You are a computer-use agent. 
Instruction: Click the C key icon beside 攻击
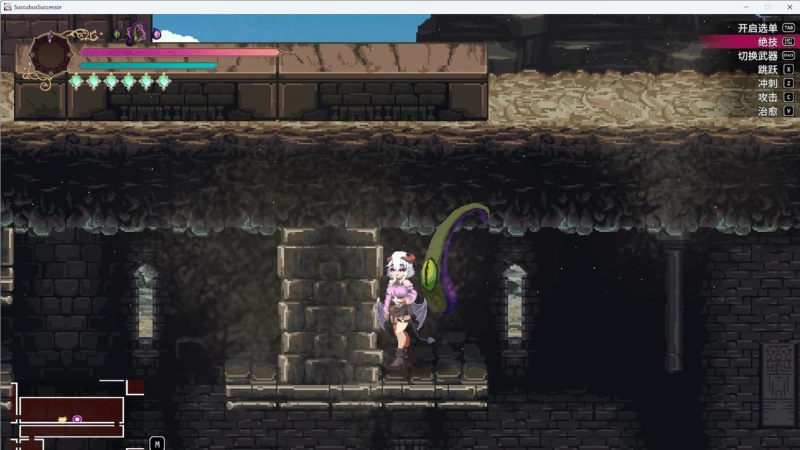[x=789, y=97]
